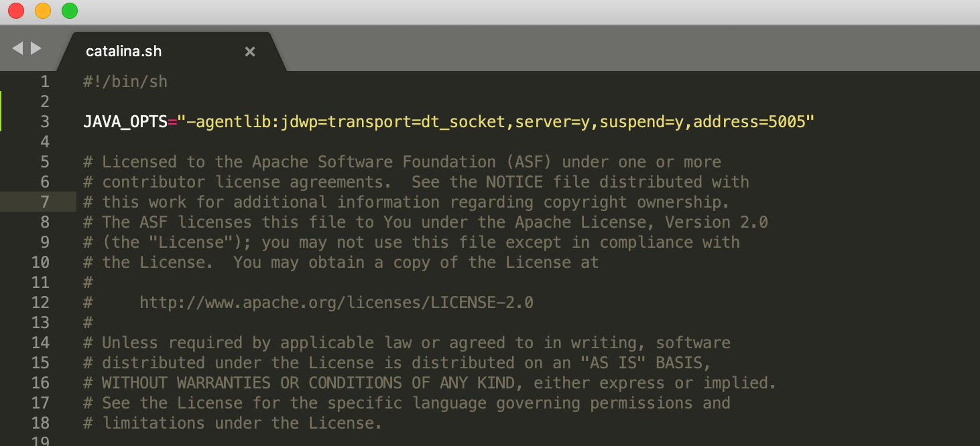Place cursor in the JAVA_OPTS variable name
The image size is (980, 446).
click(125, 122)
